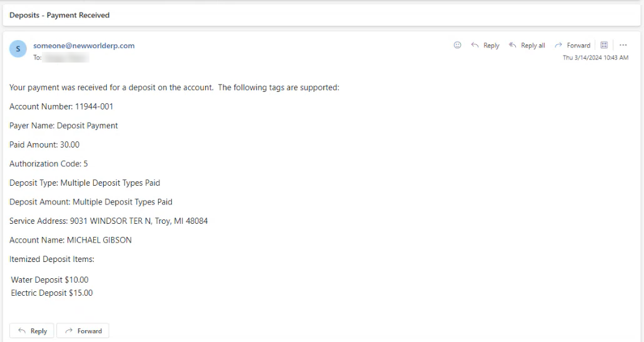
Task: Open the apps grid icon beside Forward
Action: (604, 45)
